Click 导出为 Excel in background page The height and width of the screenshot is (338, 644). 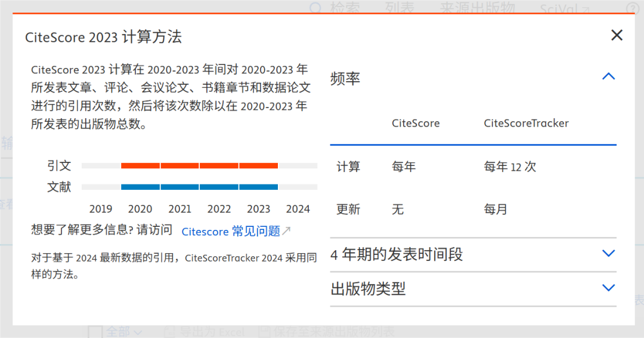[204, 332]
